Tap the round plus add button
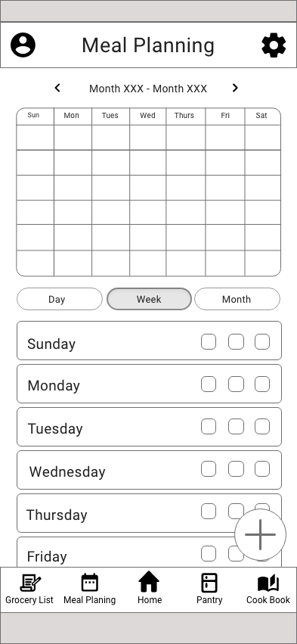The width and height of the screenshot is (297, 644). click(260, 534)
